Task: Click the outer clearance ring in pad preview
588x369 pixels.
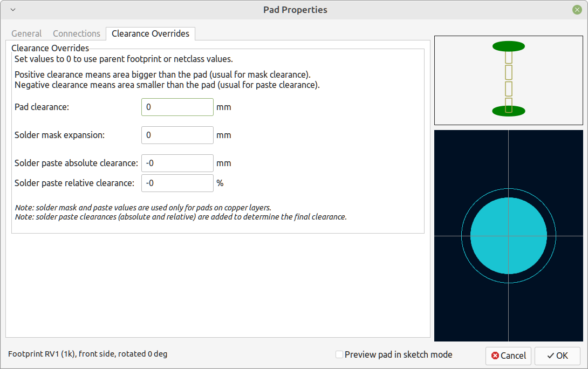Action: tap(462, 236)
